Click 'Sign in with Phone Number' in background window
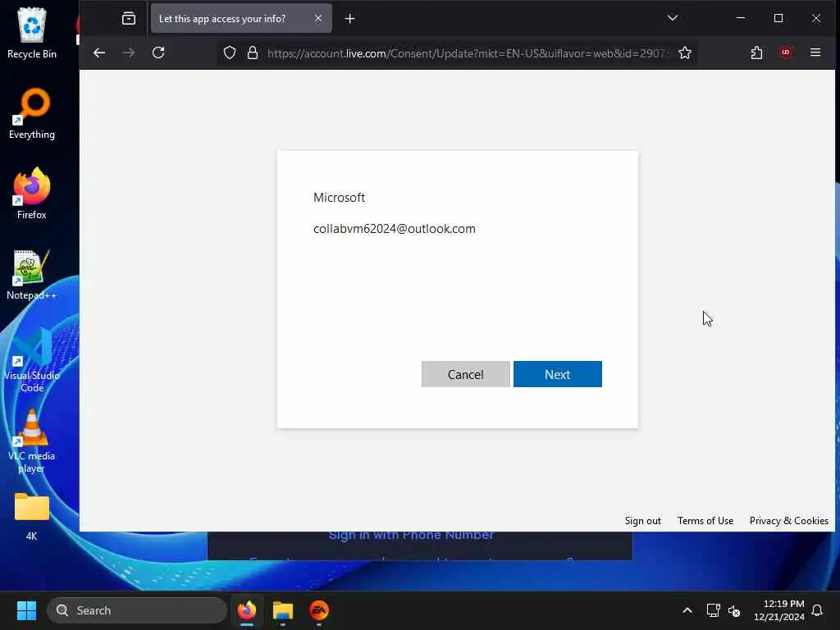840x630 pixels. tap(411, 535)
